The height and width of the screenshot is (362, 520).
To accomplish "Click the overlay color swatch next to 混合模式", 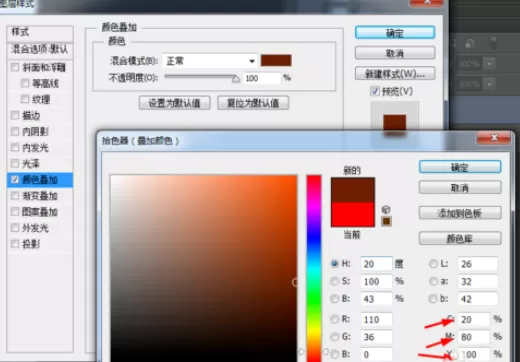I will [x=276, y=60].
